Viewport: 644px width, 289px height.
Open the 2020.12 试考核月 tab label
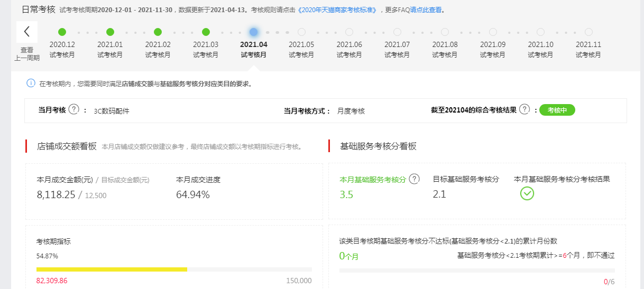[x=62, y=50]
